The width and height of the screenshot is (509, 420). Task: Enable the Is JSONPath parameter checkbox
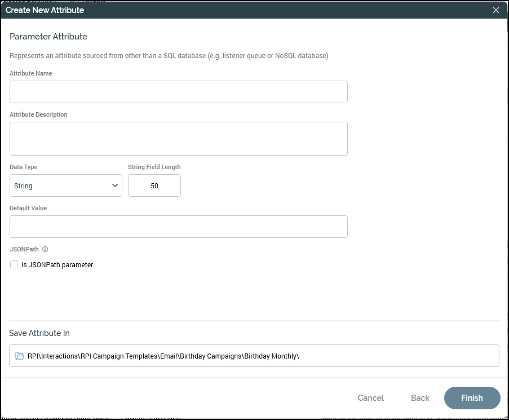pyautogui.click(x=14, y=264)
